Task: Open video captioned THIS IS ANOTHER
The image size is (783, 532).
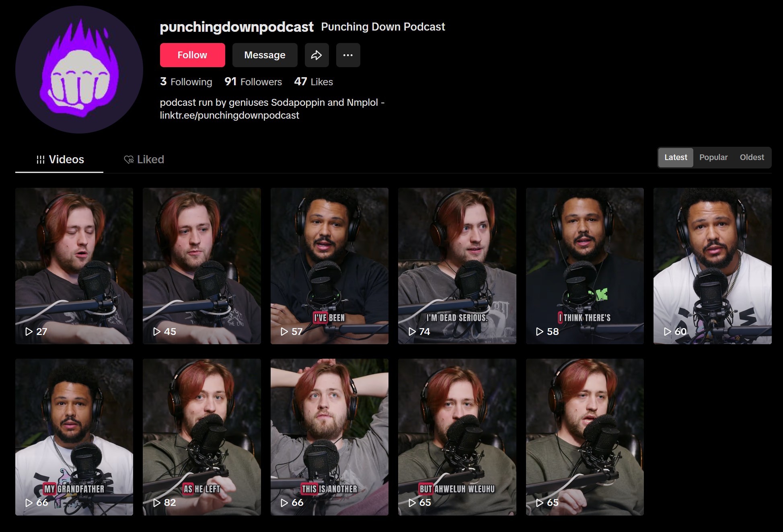Action: coord(329,437)
